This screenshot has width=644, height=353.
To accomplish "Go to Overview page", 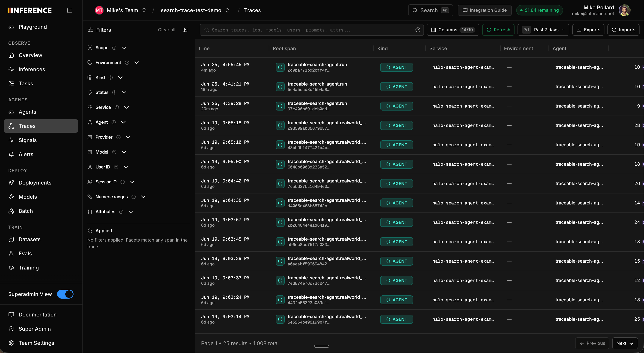I will [x=41, y=55].
